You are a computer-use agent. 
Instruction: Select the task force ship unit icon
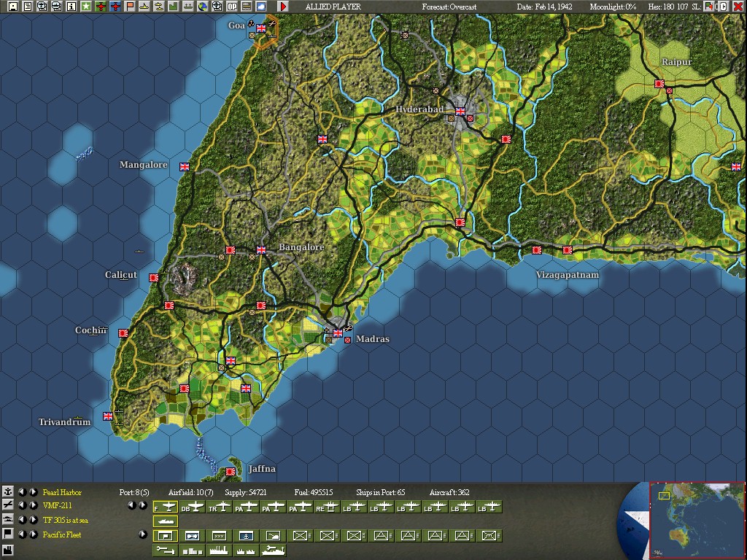pyautogui.click(x=166, y=521)
